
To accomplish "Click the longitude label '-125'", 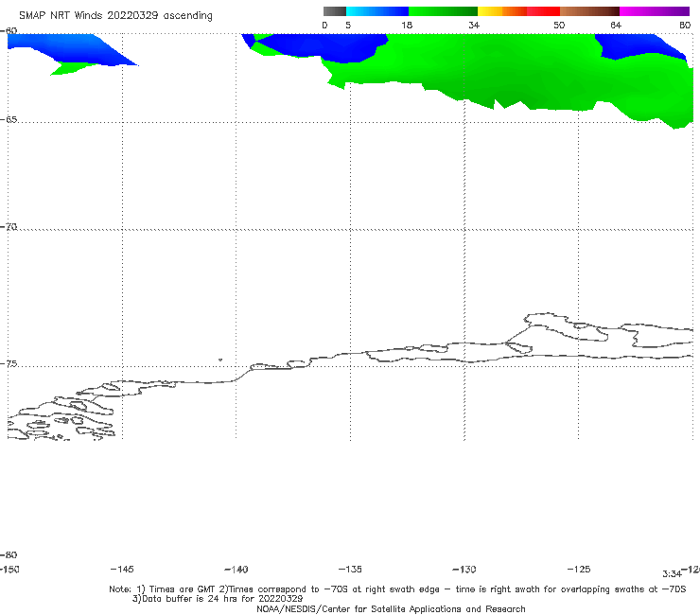I will click(x=579, y=569).
